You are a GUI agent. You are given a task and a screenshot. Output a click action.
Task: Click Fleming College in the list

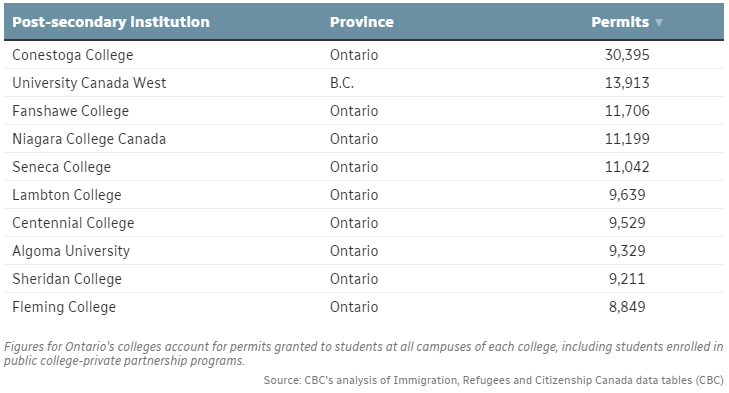coord(64,307)
